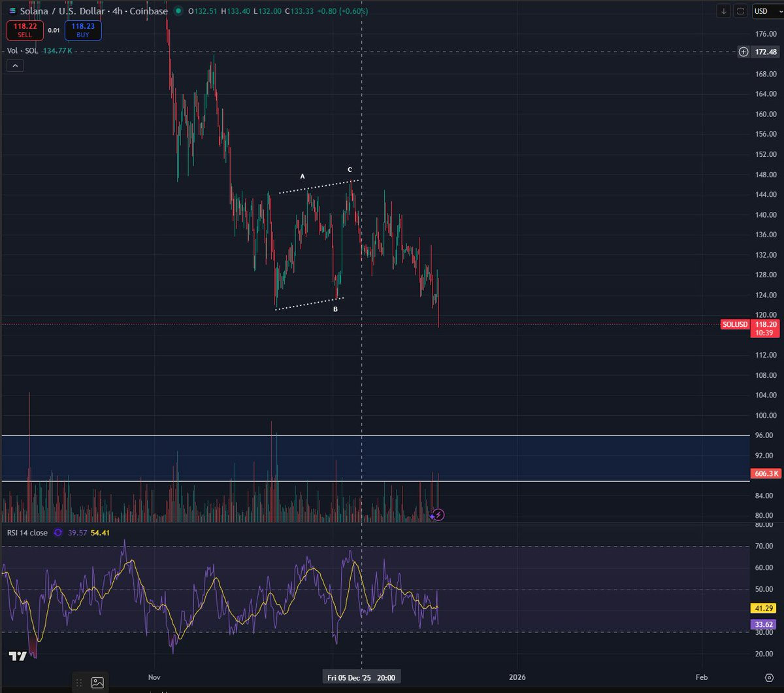Click the RSI value 39.57 in legend
The height and width of the screenshot is (693, 784).
tap(77, 533)
